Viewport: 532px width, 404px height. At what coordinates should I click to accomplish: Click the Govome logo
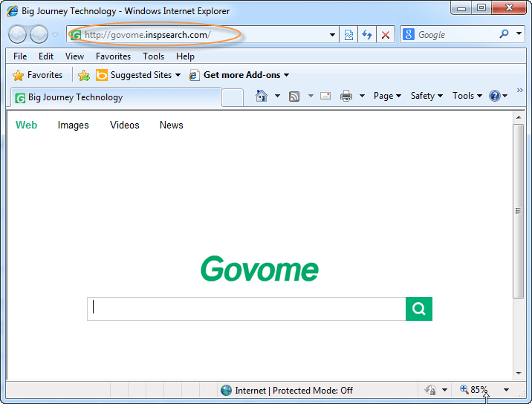[x=259, y=269]
